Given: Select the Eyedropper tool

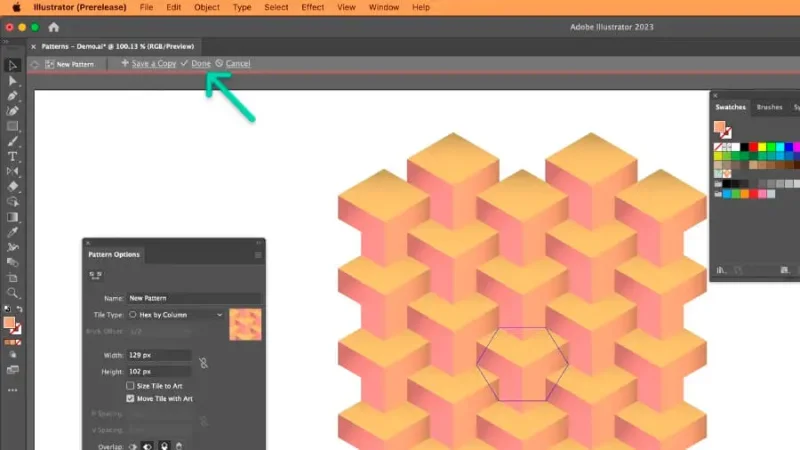Looking at the screenshot, I should (12, 232).
